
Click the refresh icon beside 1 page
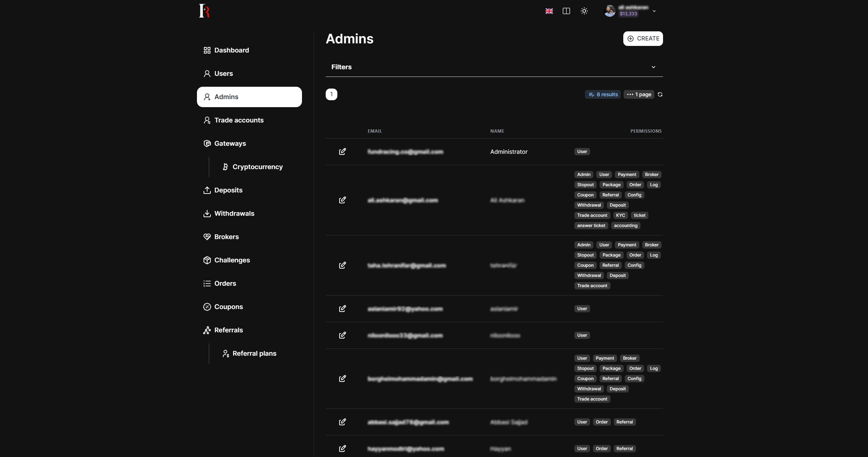pyautogui.click(x=660, y=94)
